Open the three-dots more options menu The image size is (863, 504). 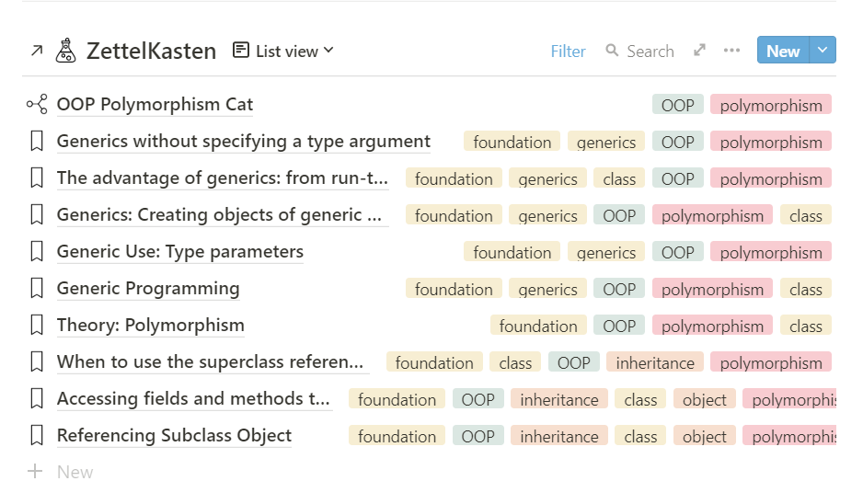[x=731, y=51]
